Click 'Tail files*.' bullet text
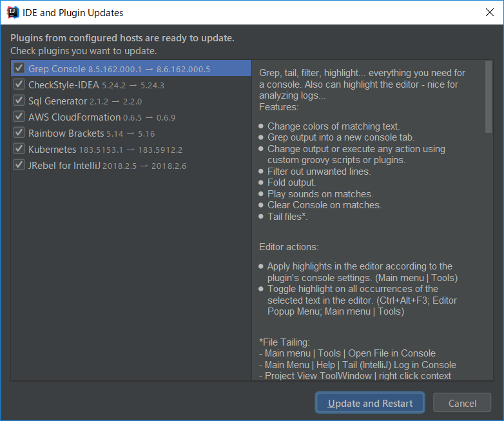This screenshot has height=421, width=504. (287, 217)
